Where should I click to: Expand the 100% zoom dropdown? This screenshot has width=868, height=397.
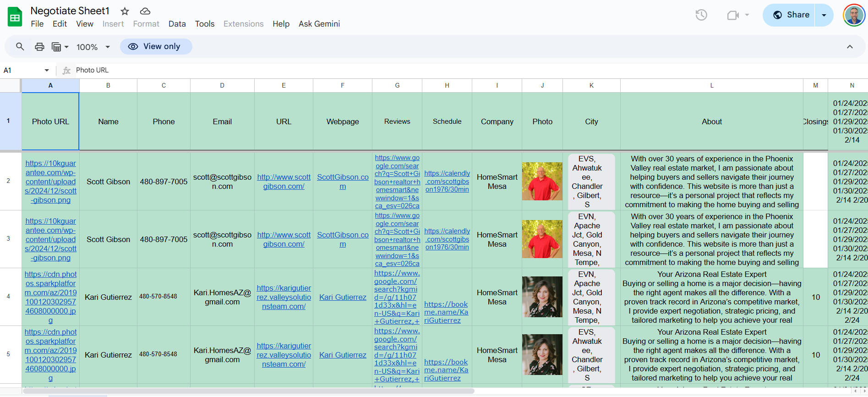tap(93, 47)
